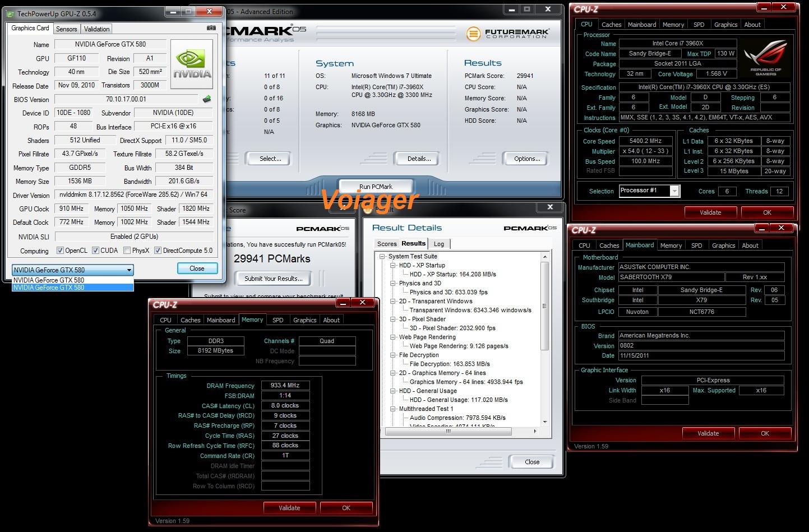Collapse the Multithreaded Test 1 node
Image resolution: width=809 pixels, height=532 pixels.
click(x=394, y=409)
